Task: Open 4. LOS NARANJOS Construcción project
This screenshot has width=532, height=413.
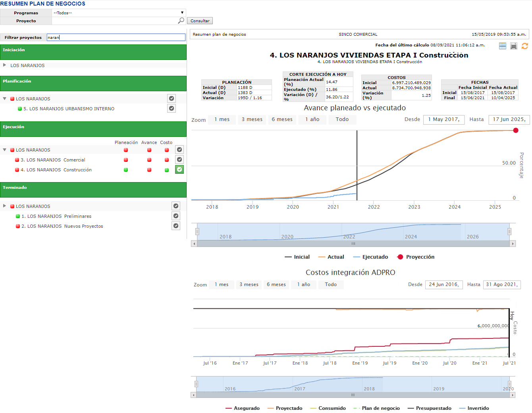Action: click(56, 170)
